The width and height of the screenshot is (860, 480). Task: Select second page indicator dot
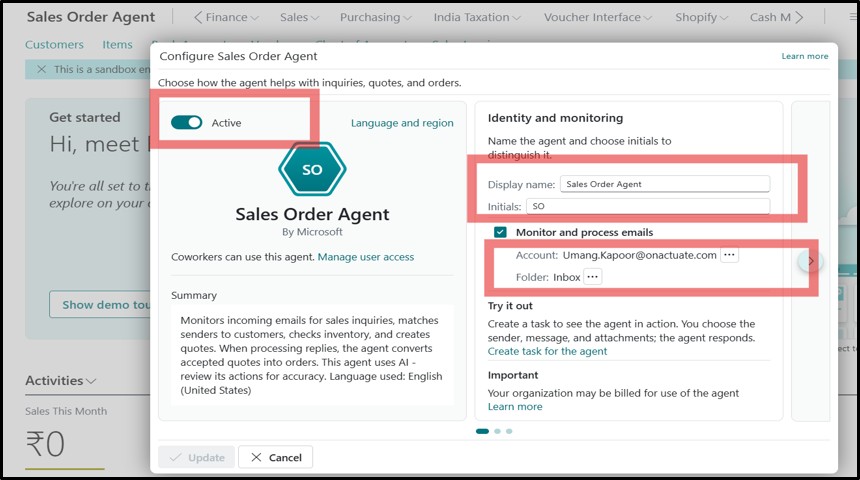tap(497, 431)
